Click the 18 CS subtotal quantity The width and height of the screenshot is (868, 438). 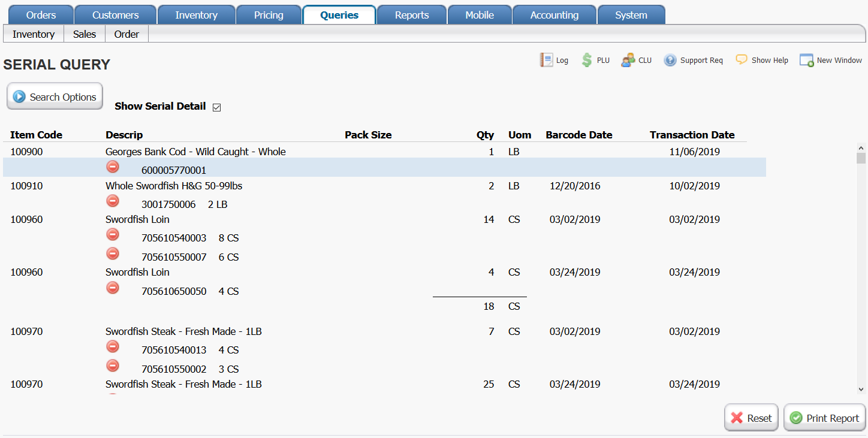[489, 306]
